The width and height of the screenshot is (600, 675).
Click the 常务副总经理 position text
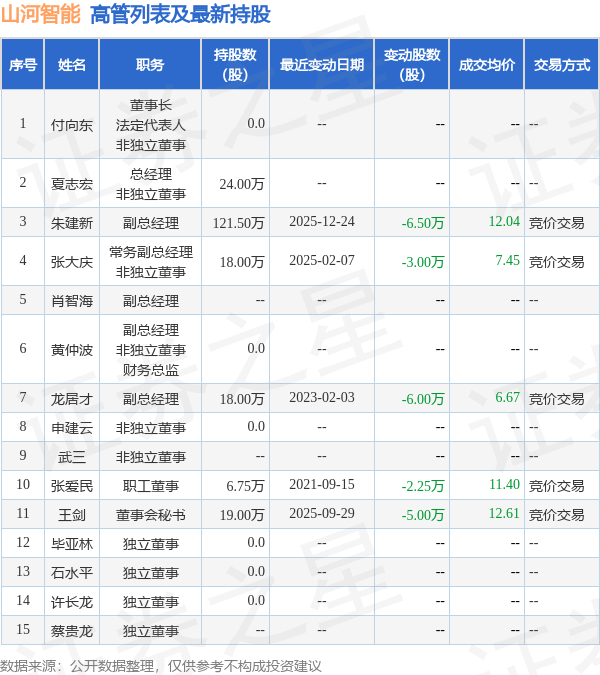pos(150,252)
